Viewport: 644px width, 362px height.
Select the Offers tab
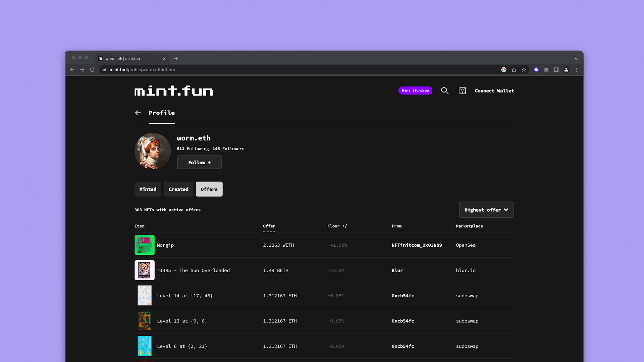click(x=209, y=189)
